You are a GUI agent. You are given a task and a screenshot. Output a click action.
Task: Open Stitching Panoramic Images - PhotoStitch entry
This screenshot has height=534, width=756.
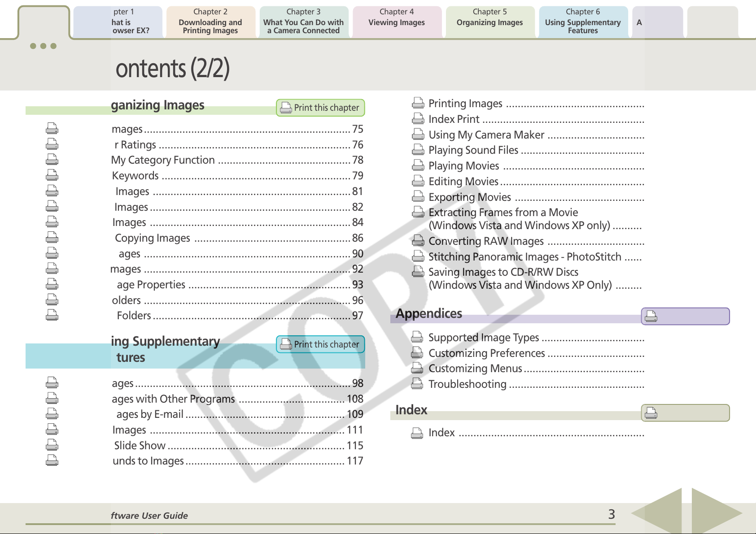[x=535, y=256]
